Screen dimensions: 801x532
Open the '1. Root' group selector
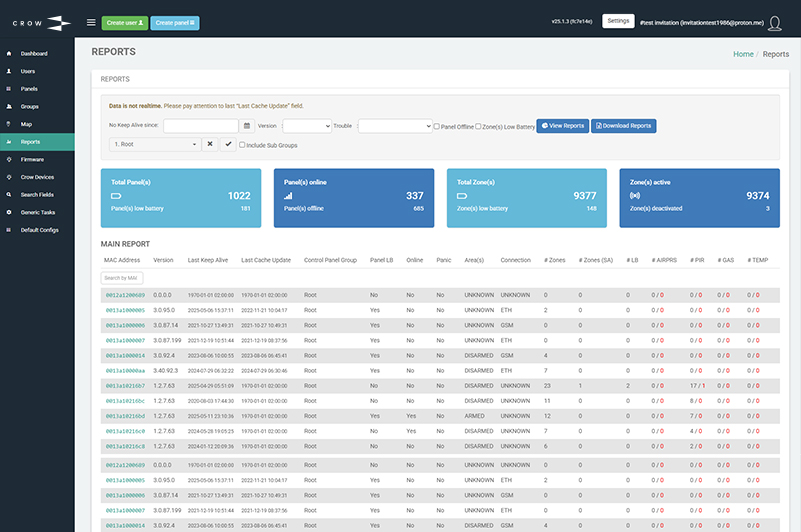pyautogui.click(x=155, y=145)
